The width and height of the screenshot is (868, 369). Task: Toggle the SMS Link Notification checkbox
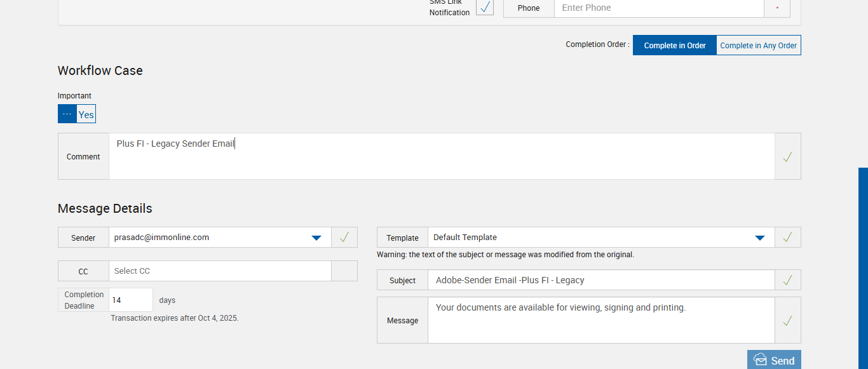[485, 8]
